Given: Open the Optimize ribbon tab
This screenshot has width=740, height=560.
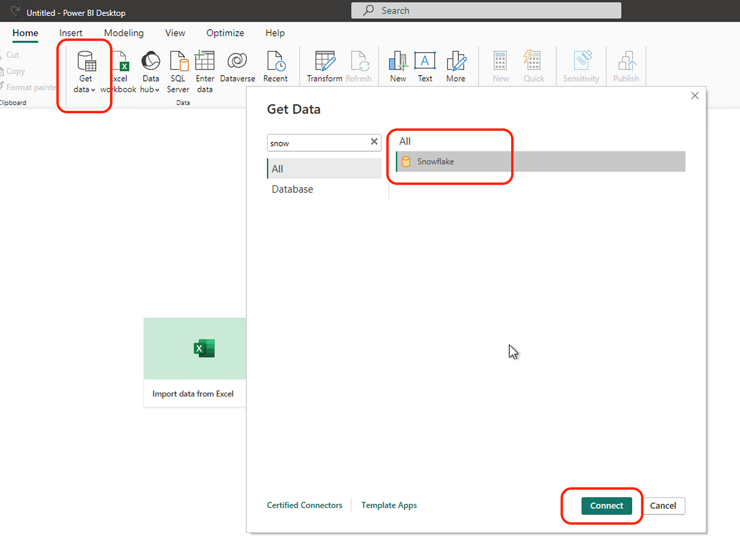Looking at the screenshot, I should (x=225, y=33).
